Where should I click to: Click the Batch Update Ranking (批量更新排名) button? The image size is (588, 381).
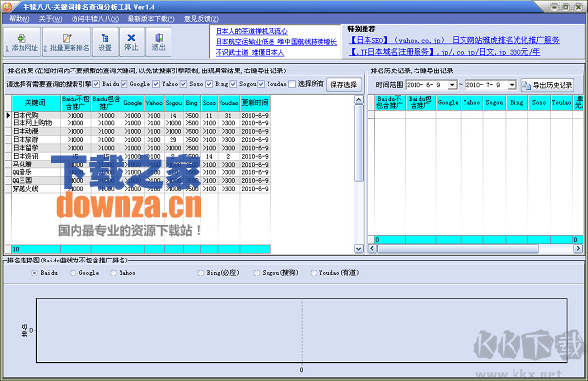click(67, 42)
